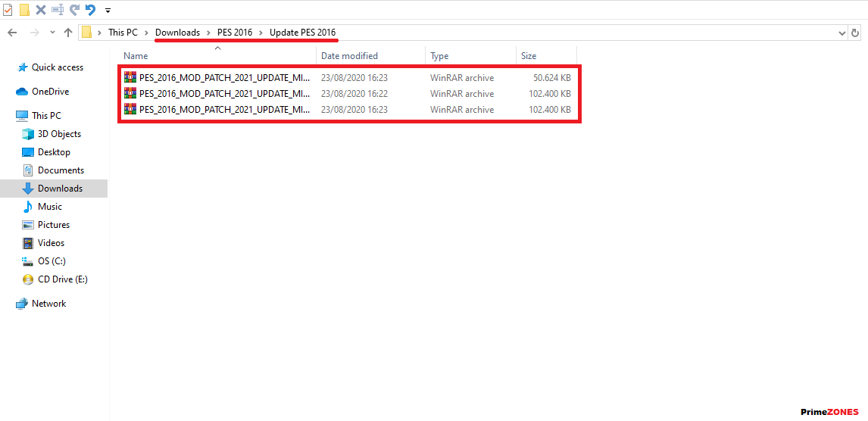Click the WinRAR icon of the 50.624 KB file
868x421 pixels.
coord(130,77)
